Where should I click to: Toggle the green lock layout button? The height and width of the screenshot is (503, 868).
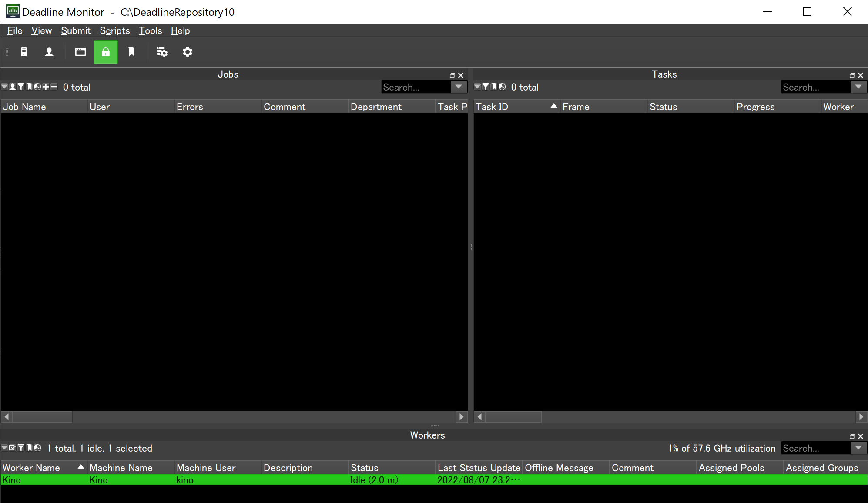point(106,52)
